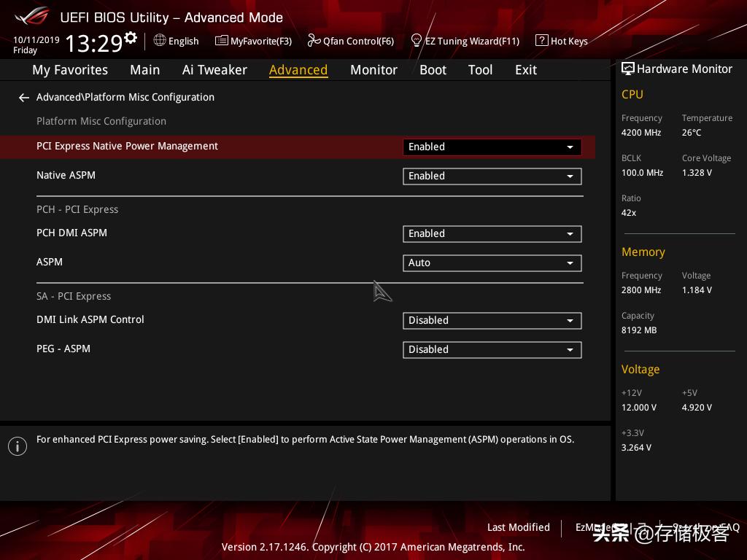Click +3.3V reading 3.264 V
The width and height of the screenshot is (747, 560).
point(636,448)
